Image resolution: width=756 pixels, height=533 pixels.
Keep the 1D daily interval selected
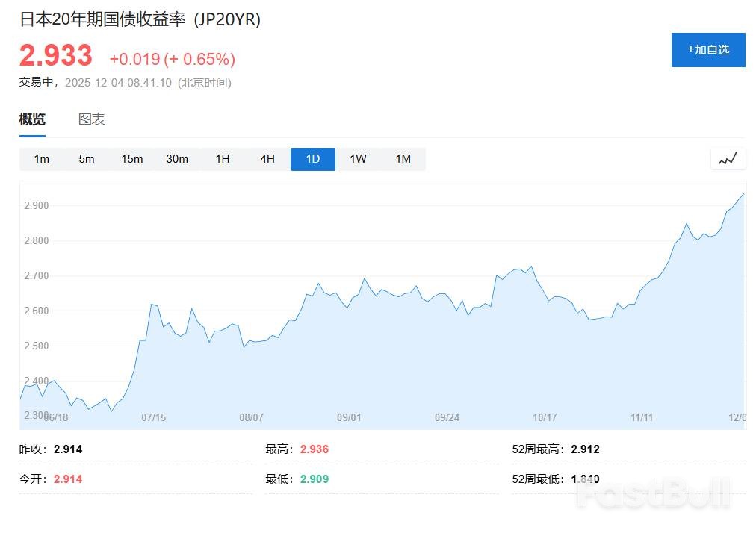pos(312,158)
